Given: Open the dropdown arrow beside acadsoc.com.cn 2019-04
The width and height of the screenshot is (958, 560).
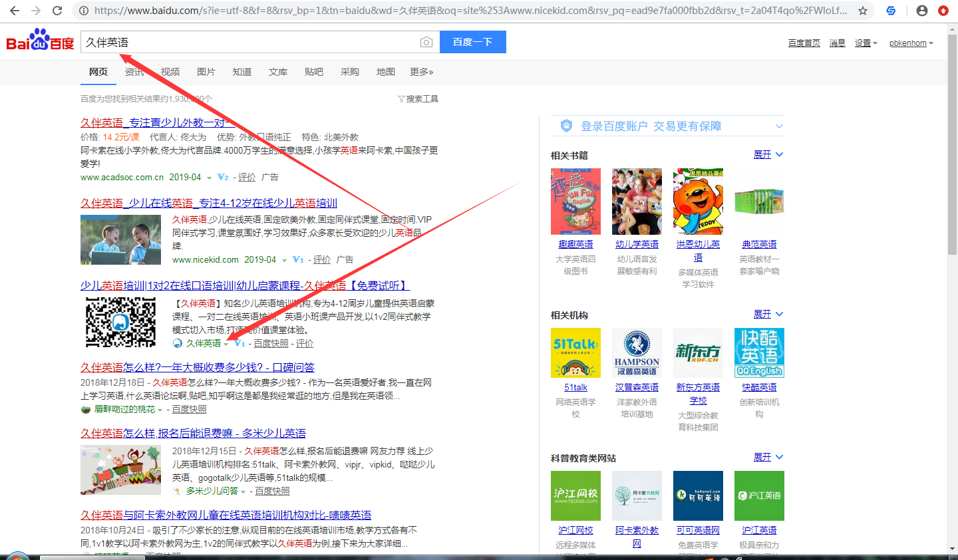Looking at the screenshot, I should (209, 178).
